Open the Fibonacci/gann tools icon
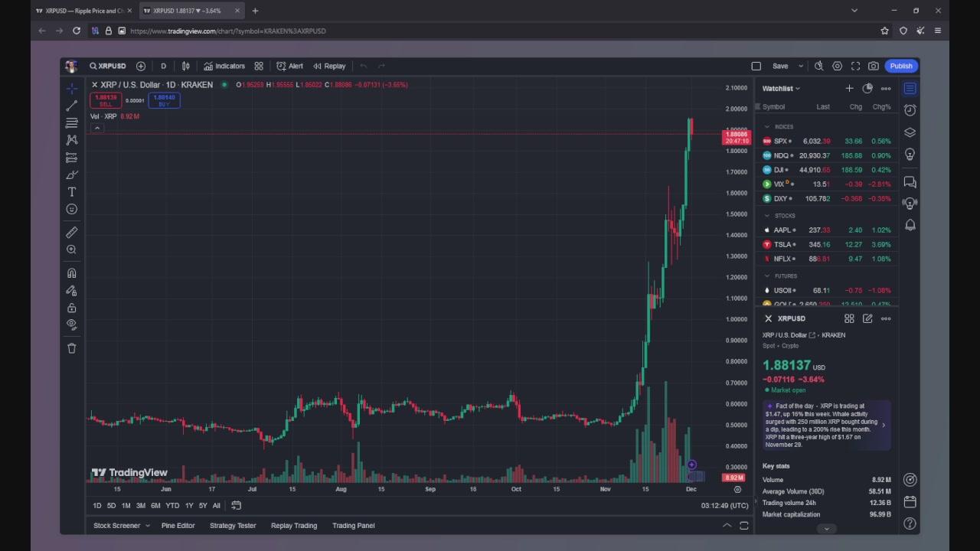Viewport: 980px width, 551px height. pyautogui.click(x=71, y=122)
